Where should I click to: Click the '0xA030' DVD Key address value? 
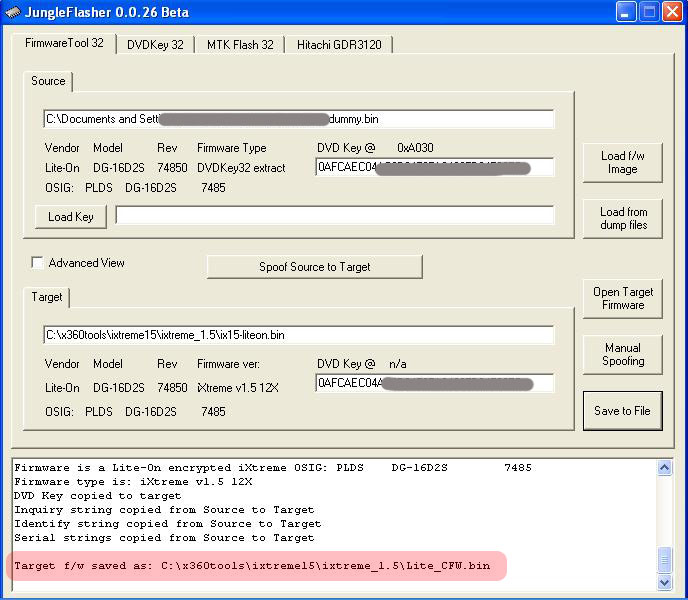[415, 148]
